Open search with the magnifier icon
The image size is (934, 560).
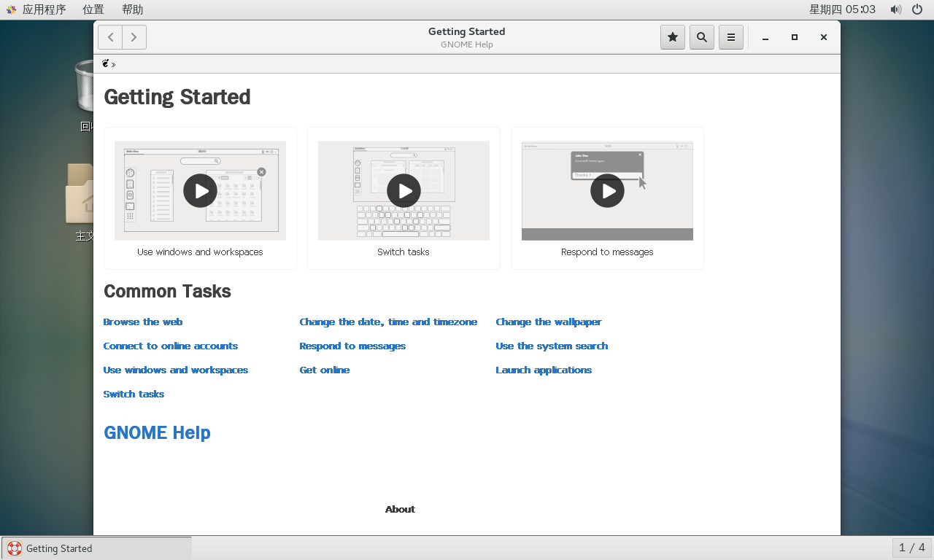pos(702,37)
